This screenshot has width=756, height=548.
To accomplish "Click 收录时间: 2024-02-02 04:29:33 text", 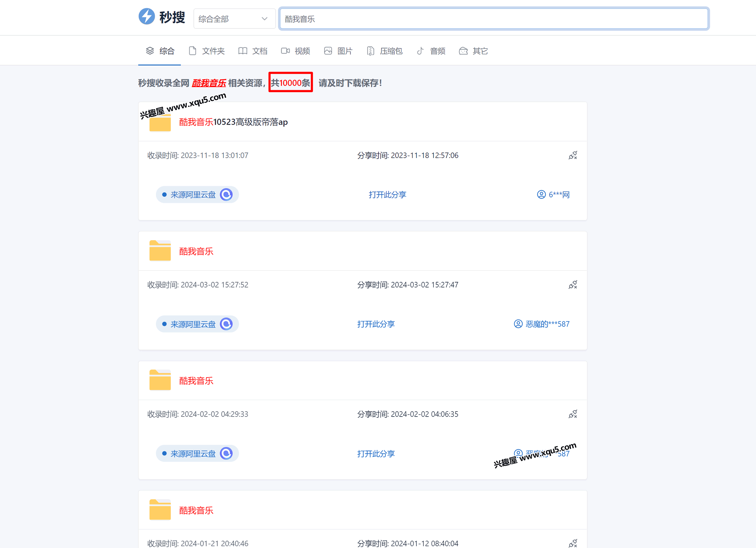I will [x=198, y=414].
